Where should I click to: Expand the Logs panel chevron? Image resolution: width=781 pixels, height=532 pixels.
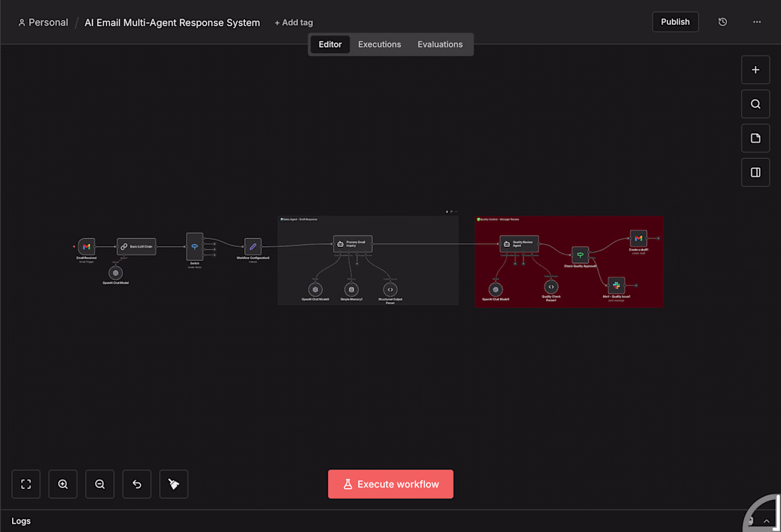coord(767,521)
